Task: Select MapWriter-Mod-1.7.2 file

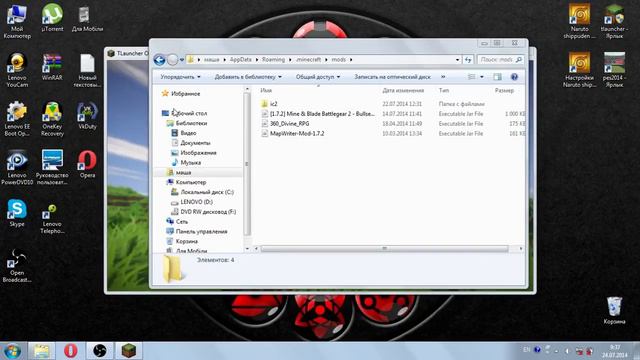Action: 292,133
